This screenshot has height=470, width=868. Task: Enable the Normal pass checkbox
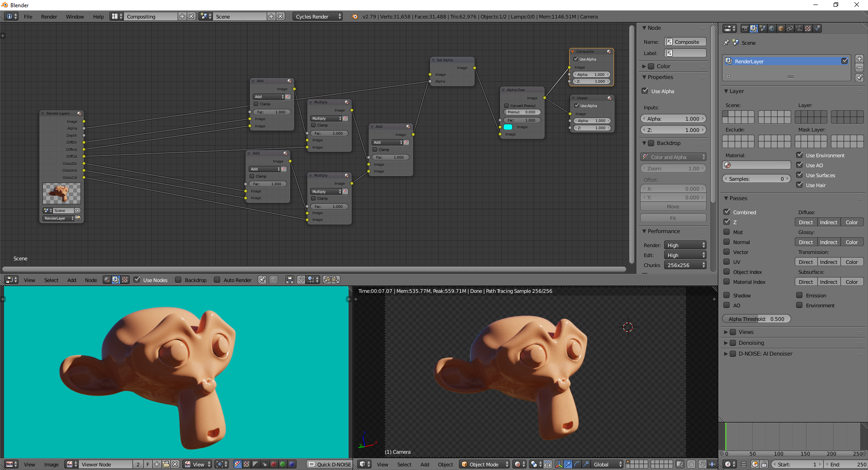[x=727, y=242]
